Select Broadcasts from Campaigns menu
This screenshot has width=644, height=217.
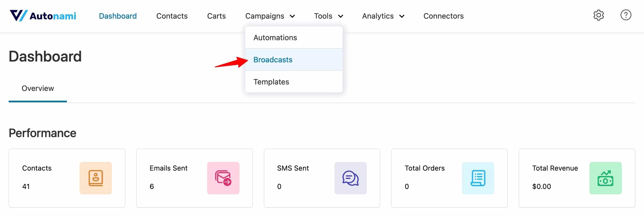294,60
